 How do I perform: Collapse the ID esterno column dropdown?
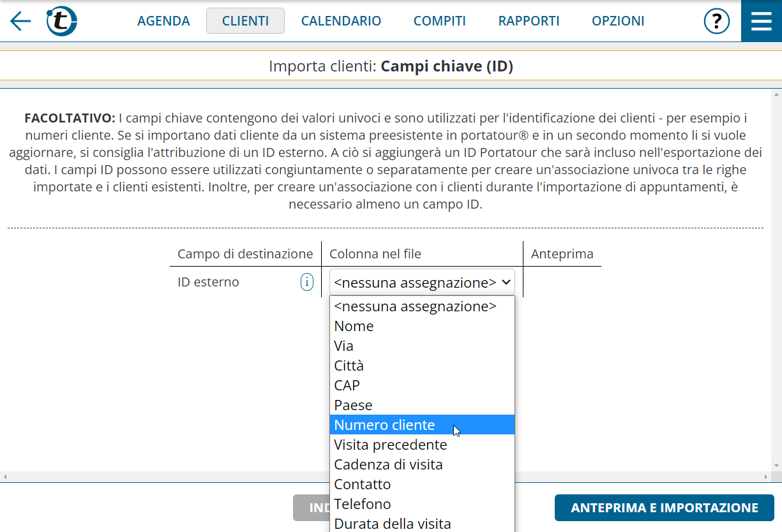coord(422,282)
